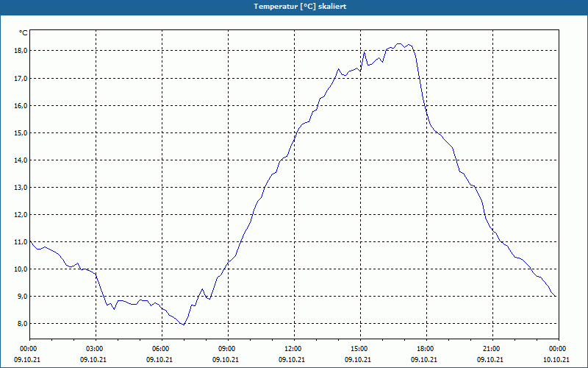Click the '09.10.21' date under 06:00

(x=159, y=360)
